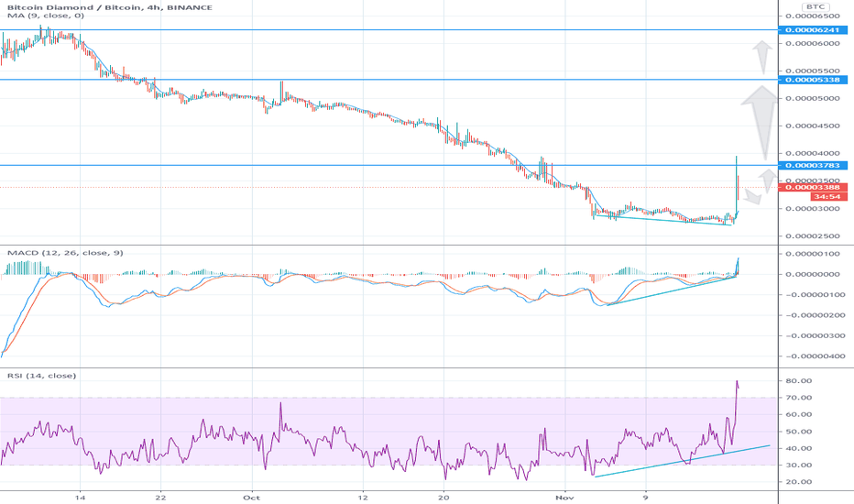The width and height of the screenshot is (854, 504).
Task: Click the 0.00006241 horizontal line price label
Action: 813,30
